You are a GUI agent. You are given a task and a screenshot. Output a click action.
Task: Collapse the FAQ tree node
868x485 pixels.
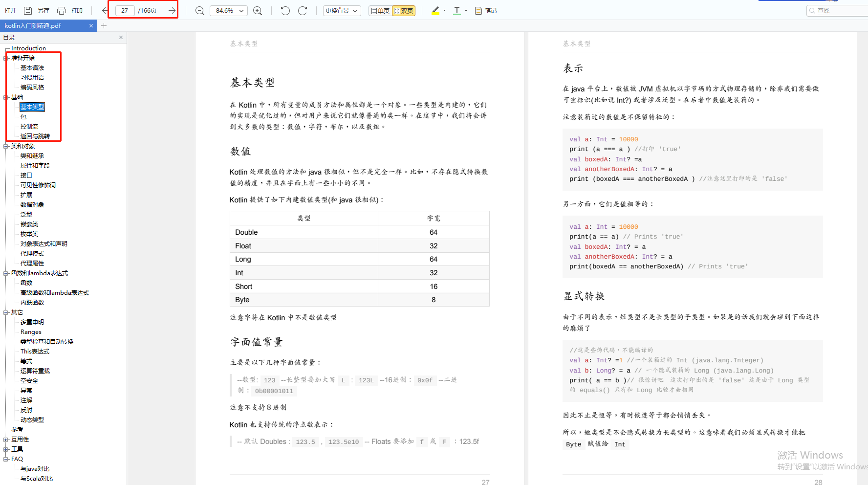tap(6, 459)
